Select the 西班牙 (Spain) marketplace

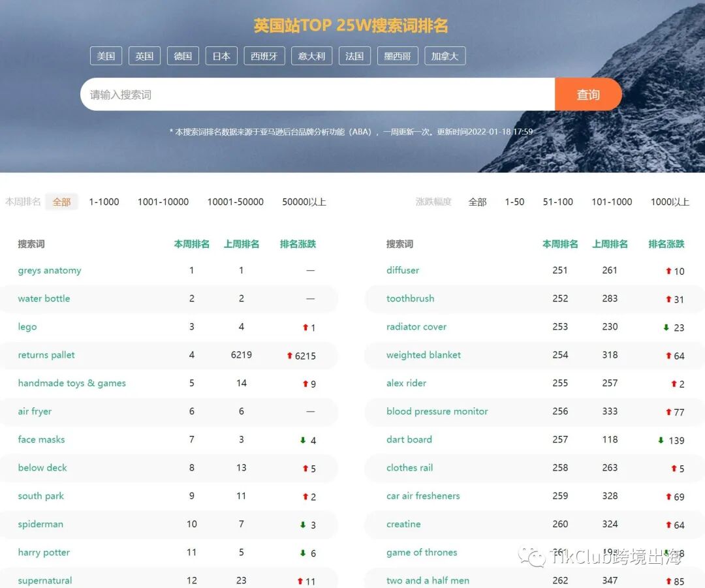click(264, 55)
